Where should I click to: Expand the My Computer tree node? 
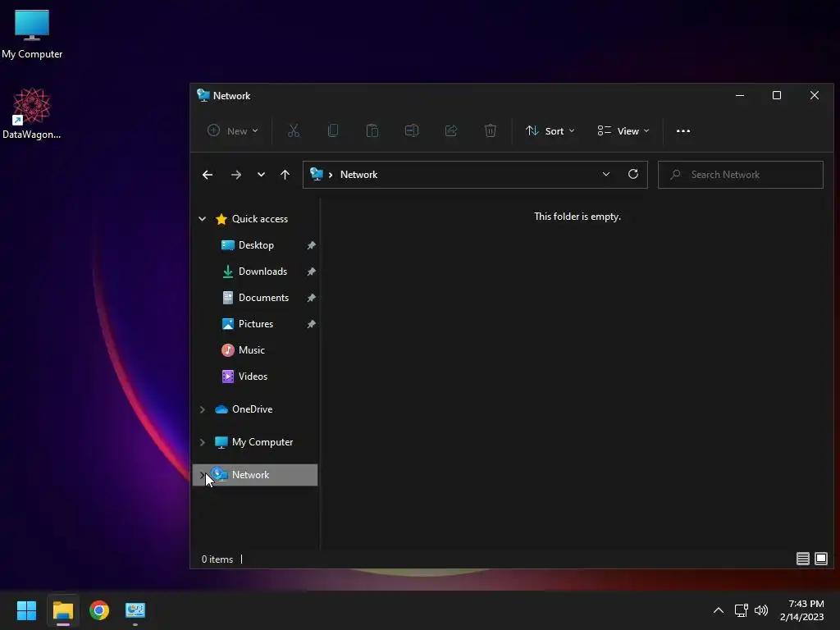[203, 442]
